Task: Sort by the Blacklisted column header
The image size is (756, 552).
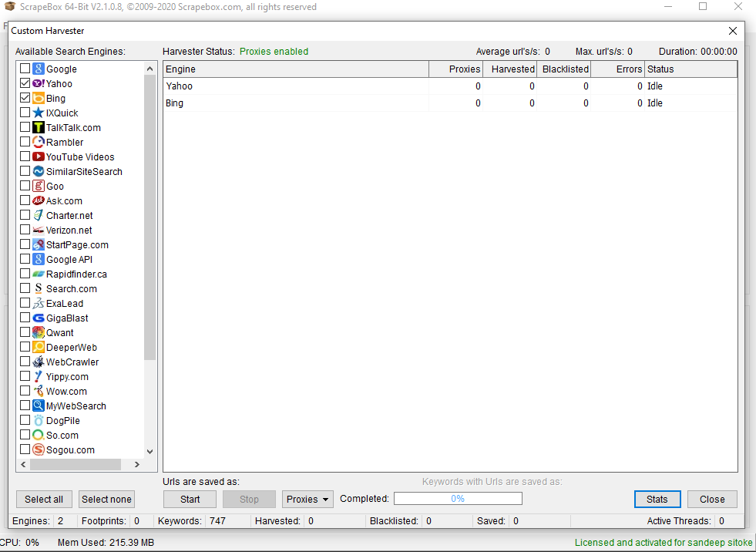Action: 563,69
